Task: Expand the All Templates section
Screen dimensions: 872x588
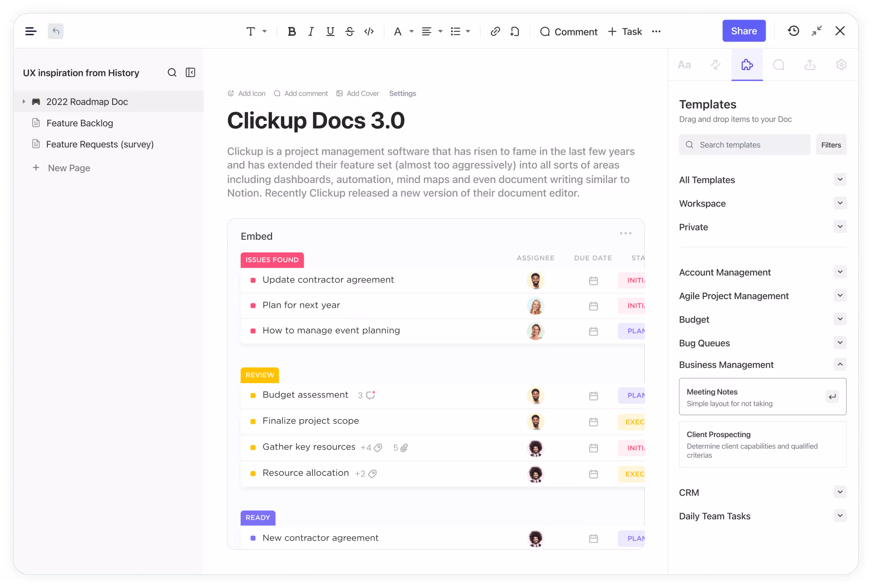Action: (840, 180)
